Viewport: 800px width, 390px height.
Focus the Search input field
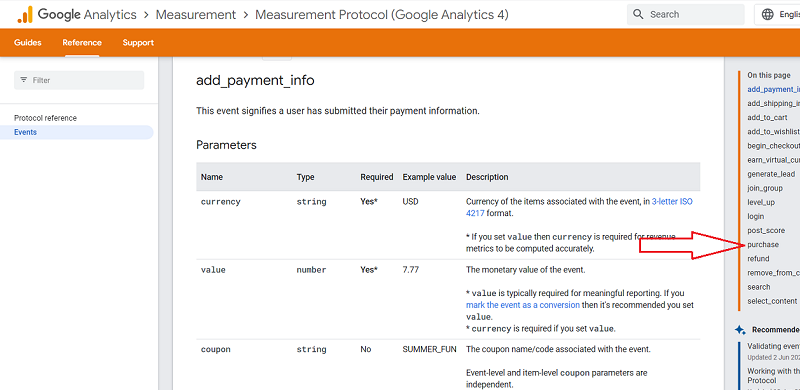click(685, 14)
